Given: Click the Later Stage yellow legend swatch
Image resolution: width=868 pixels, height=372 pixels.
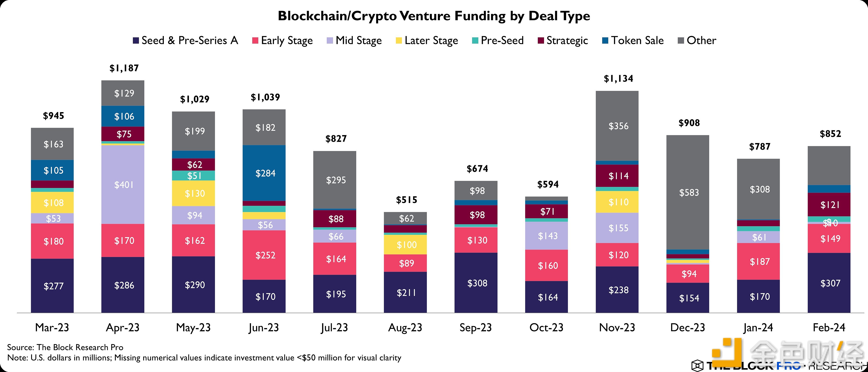Looking at the screenshot, I should tap(399, 41).
